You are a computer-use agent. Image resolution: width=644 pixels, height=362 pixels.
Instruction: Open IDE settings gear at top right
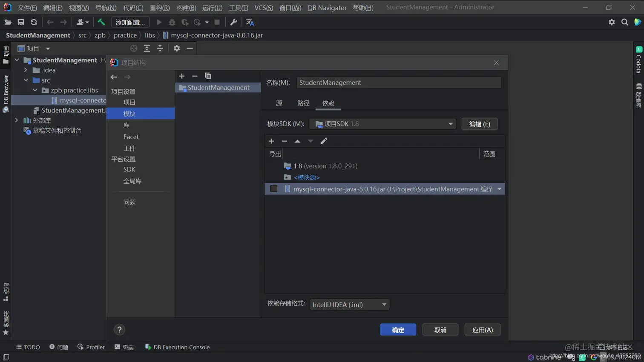[x=612, y=22]
